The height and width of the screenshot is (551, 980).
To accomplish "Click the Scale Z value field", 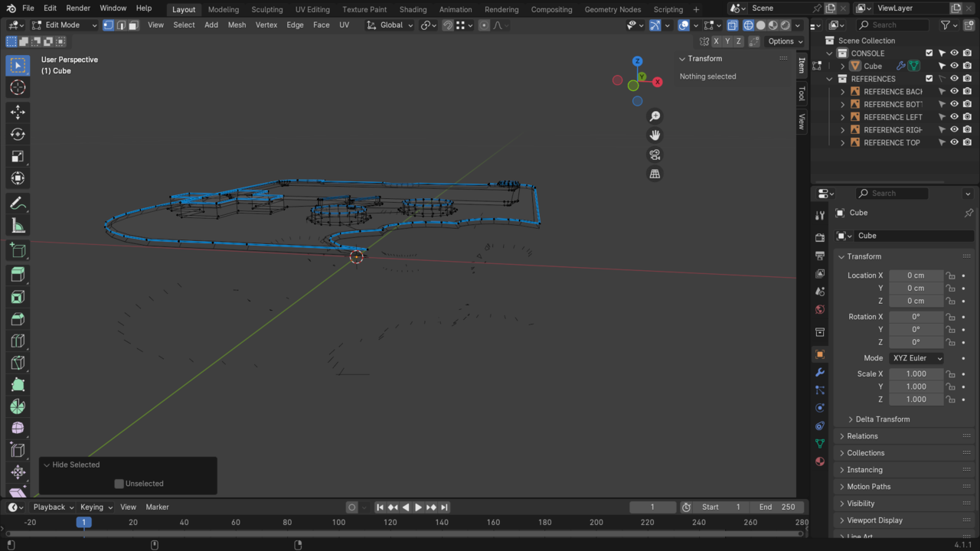I will tap(916, 399).
